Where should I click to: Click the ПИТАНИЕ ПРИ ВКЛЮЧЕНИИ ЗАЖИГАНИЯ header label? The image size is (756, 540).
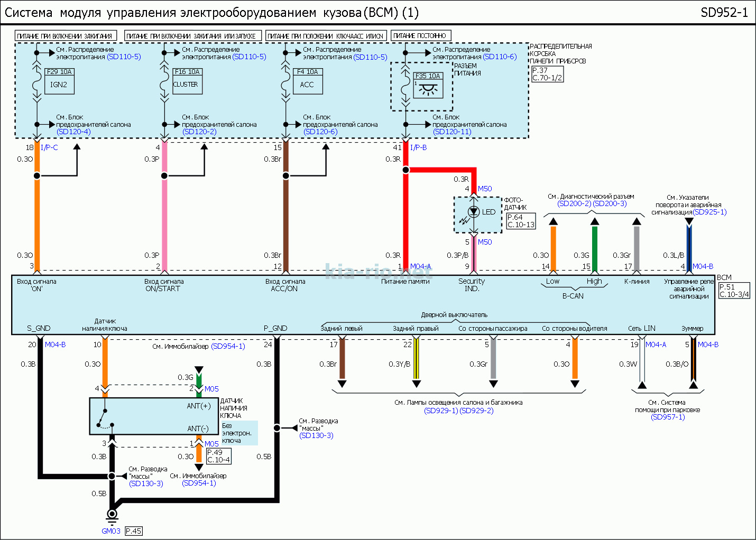pyautogui.click(x=66, y=36)
